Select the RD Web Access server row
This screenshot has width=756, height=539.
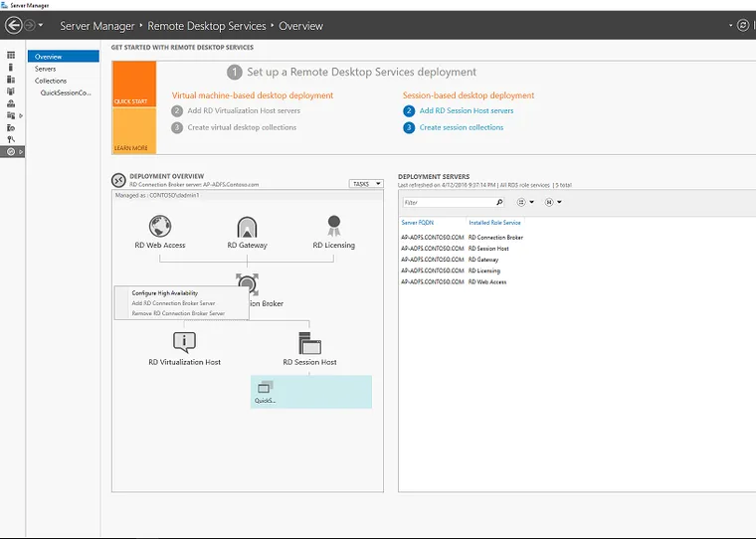[x=454, y=281]
